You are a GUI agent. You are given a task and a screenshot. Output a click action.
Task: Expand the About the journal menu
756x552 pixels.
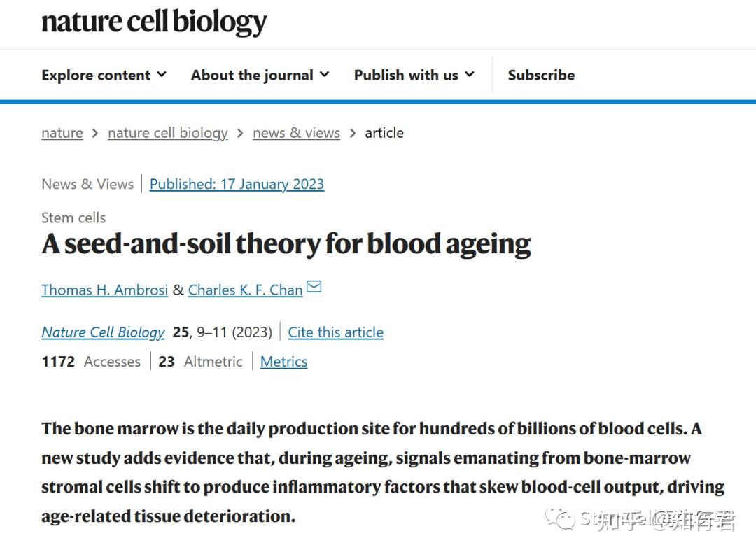coord(252,75)
